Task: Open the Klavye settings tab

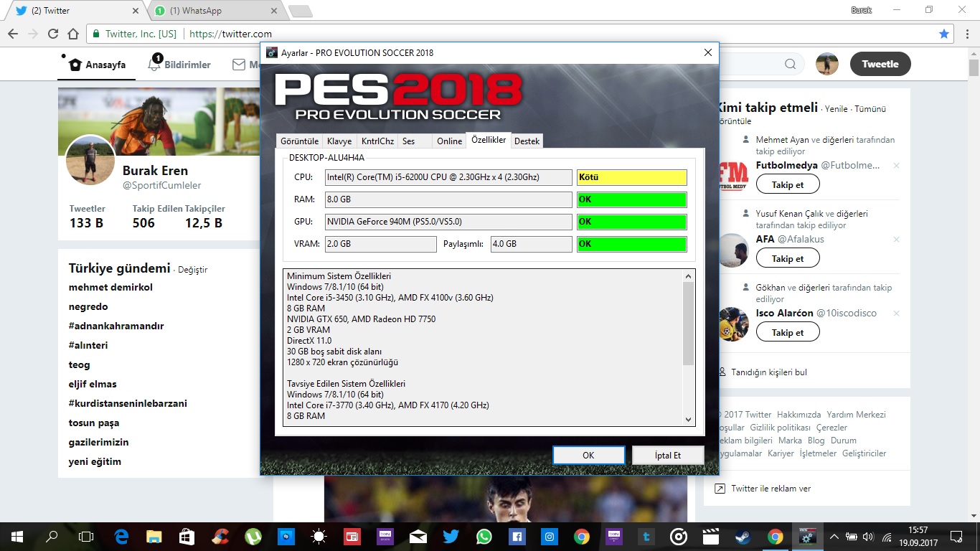Action: point(339,141)
